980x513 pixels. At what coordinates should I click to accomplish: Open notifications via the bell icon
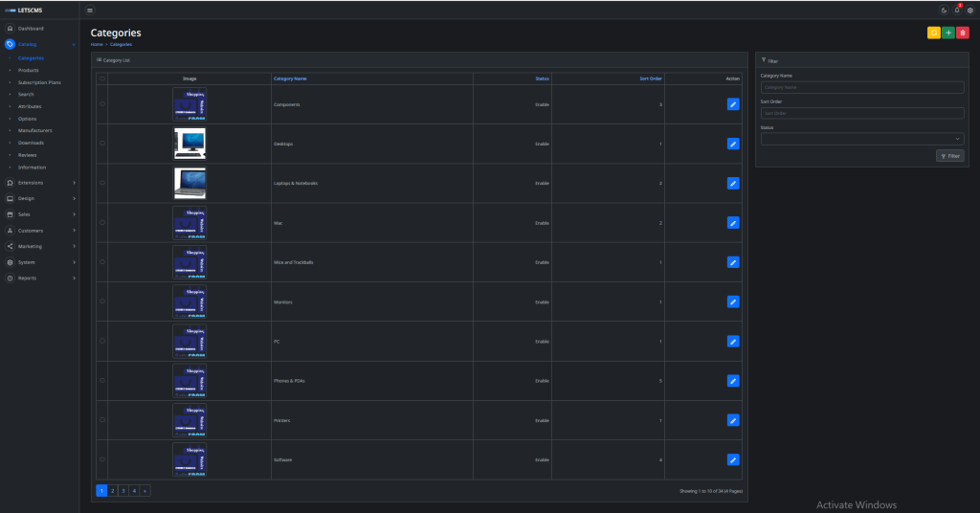coord(957,10)
